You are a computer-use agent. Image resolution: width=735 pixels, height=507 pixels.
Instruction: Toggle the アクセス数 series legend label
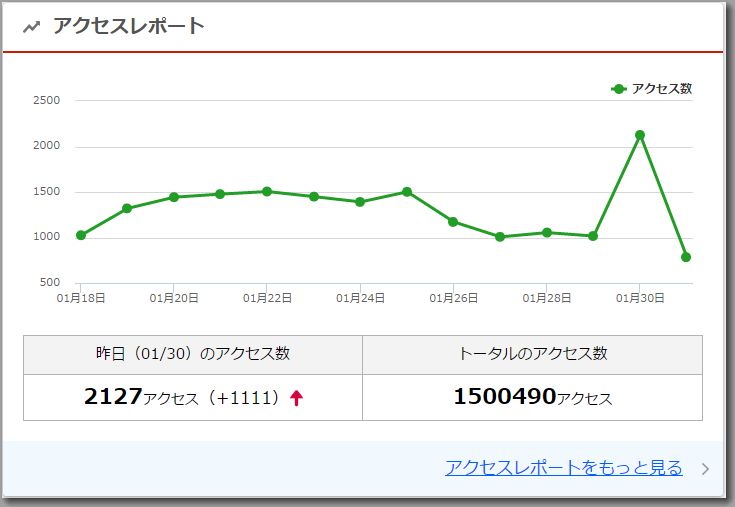(661, 89)
